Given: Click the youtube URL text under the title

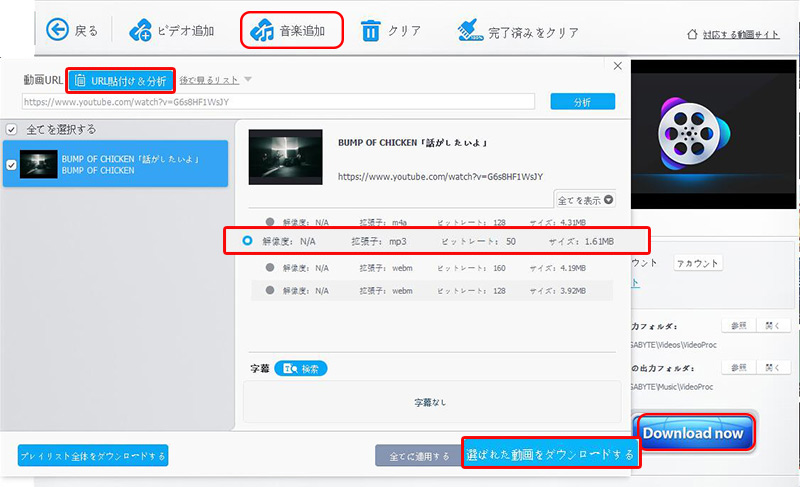Looking at the screenshot, I should [440, 176].
